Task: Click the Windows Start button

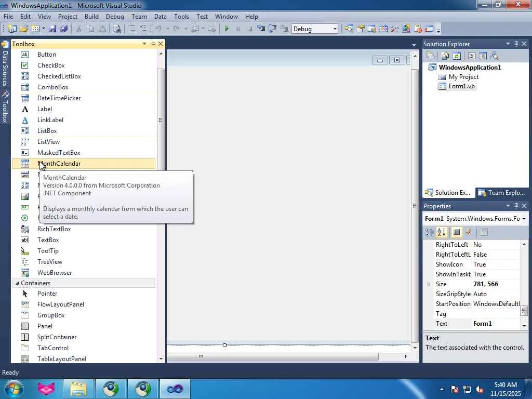Action: pos(14,389)
